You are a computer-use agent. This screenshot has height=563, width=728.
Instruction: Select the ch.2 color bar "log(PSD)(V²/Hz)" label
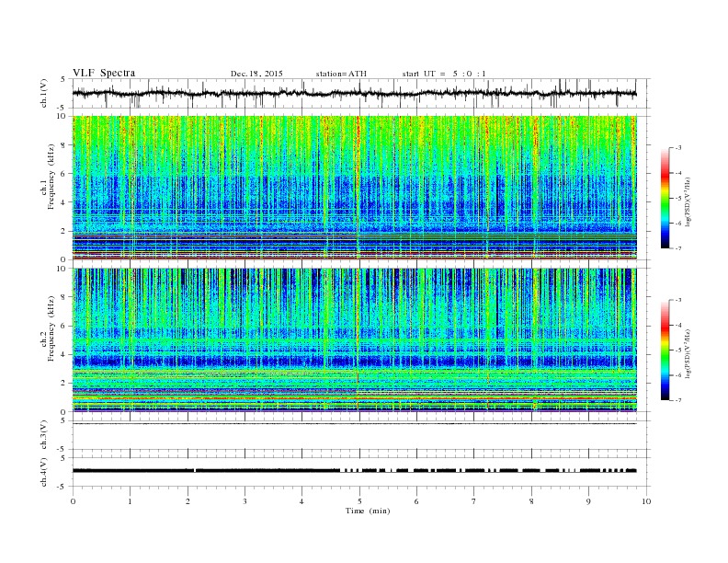coord(688,353)
